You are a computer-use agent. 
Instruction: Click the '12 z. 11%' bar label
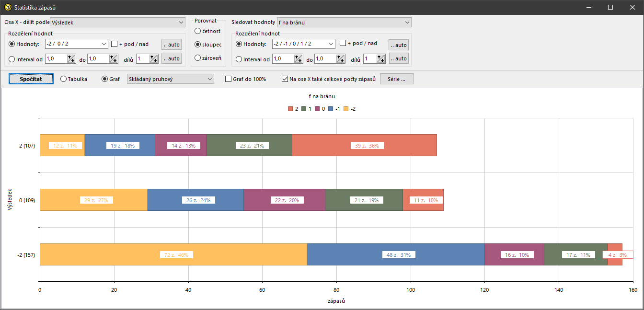click(65, 146)
